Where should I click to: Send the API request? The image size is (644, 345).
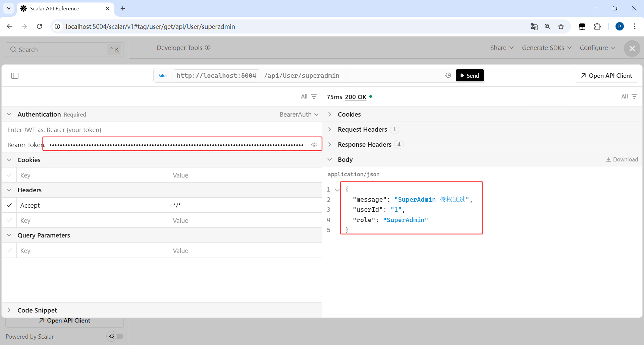470,75
